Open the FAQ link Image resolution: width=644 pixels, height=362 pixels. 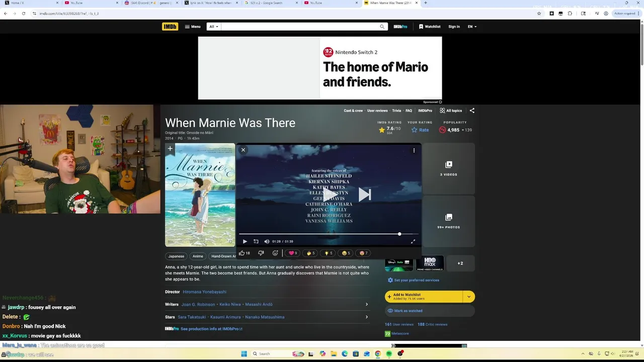(409, 111)
